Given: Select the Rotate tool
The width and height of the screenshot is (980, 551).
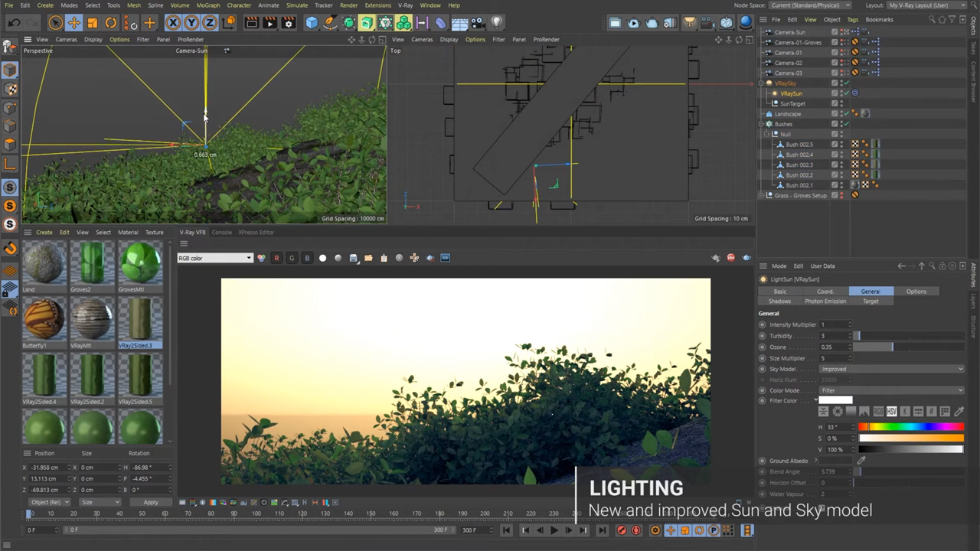Looking at the screenshot, I should (x=110, y=23).
